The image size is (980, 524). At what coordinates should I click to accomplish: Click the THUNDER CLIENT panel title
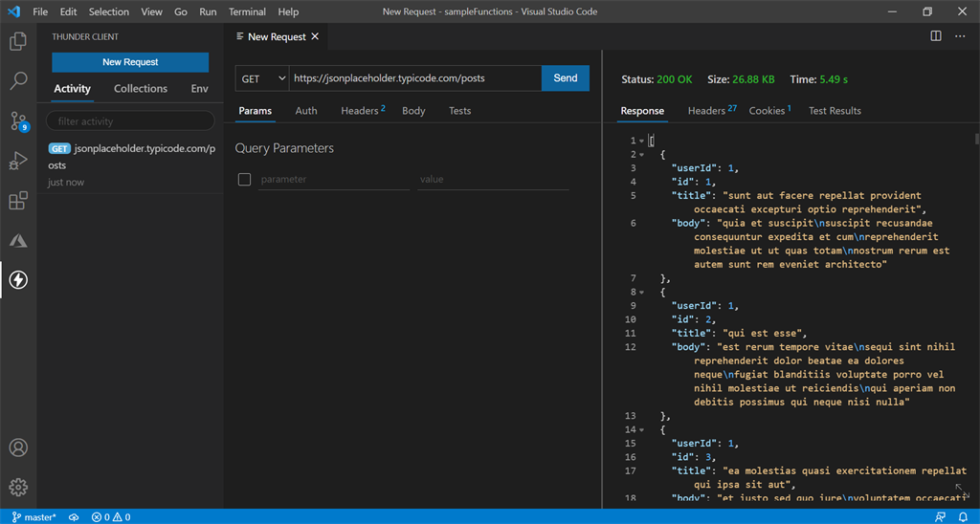pyautogui.click(x=85, y=37)
